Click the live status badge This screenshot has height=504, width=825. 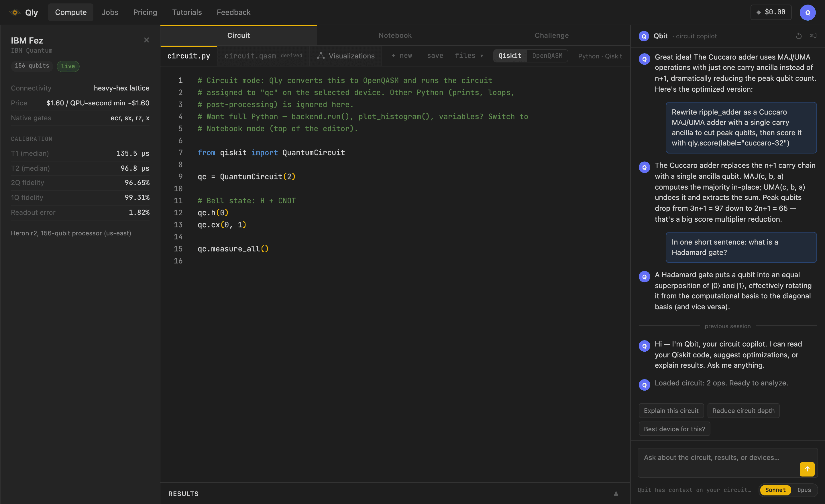pos(68,66)
